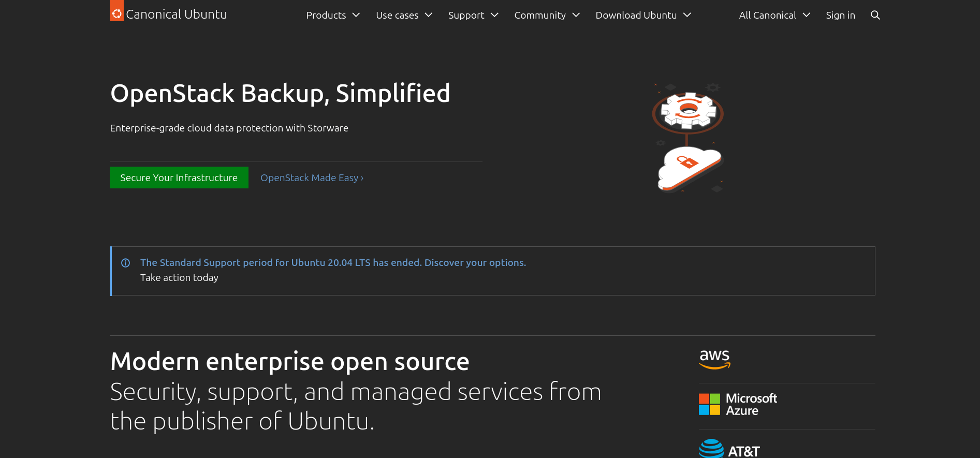
Task: Open the Community menu
Action: [x=546, y=15]
